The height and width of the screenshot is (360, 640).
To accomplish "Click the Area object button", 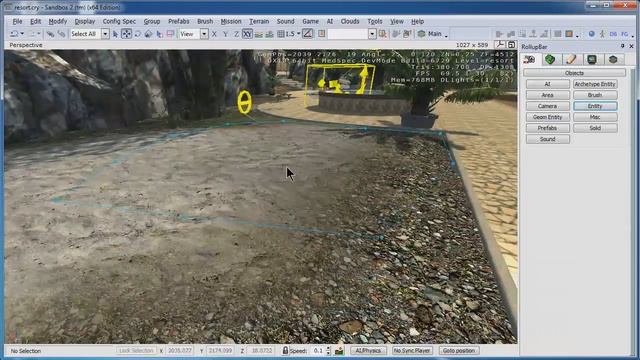I will 548,95.
